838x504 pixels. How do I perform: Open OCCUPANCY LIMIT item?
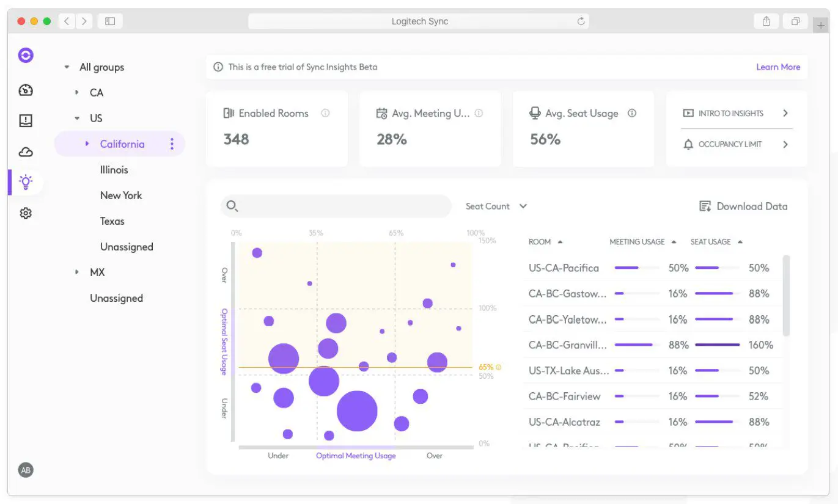click(736, 145)
